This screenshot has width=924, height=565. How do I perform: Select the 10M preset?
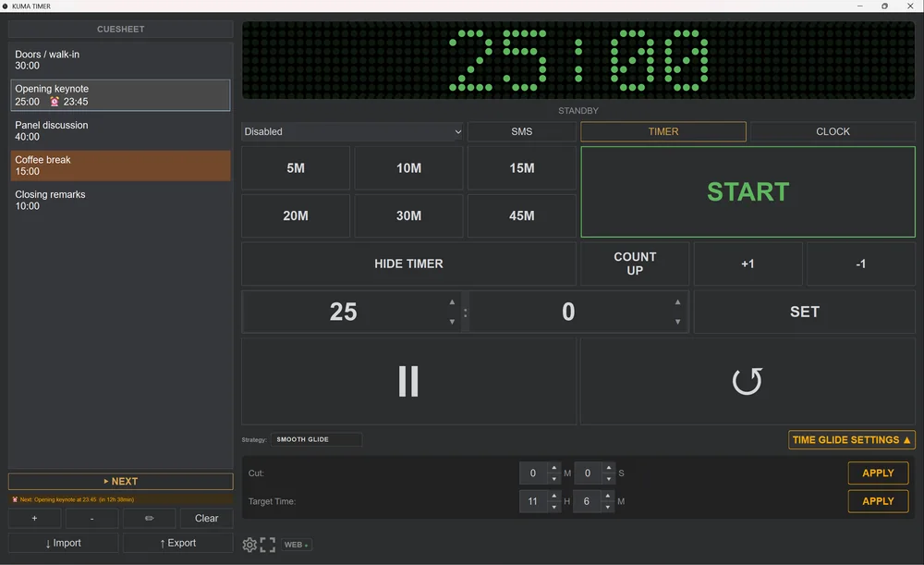coord(408,168)
